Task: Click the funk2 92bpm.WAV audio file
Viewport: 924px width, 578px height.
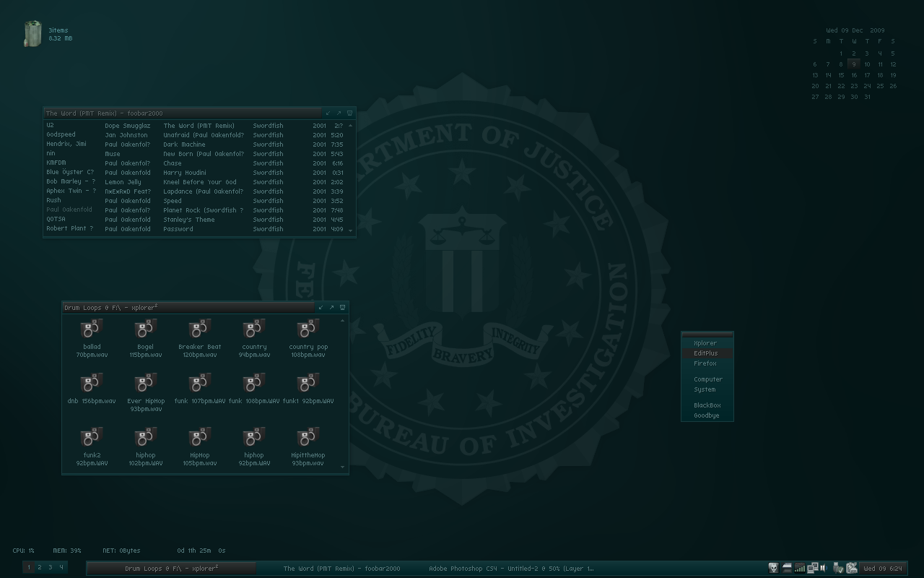Action: (92, 447)
